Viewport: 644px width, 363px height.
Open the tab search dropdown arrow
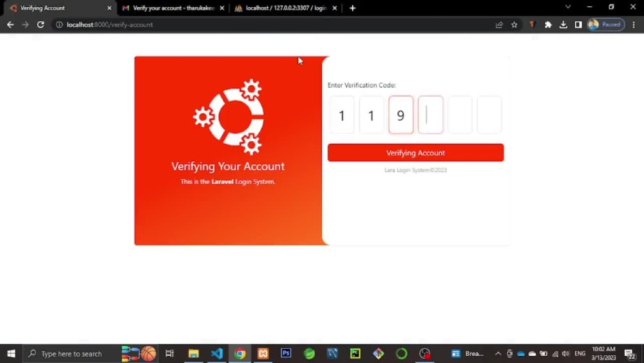pos(568,7)
